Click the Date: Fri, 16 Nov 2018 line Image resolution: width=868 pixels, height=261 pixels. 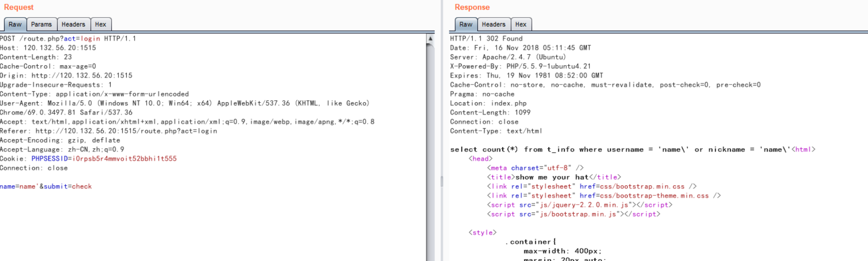coord(521,48)
